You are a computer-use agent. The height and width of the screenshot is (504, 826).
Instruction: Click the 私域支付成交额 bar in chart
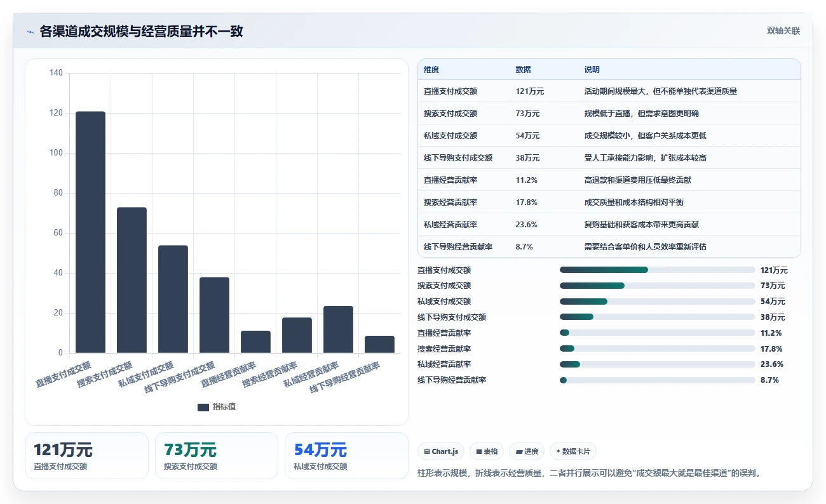pos(173,299)
